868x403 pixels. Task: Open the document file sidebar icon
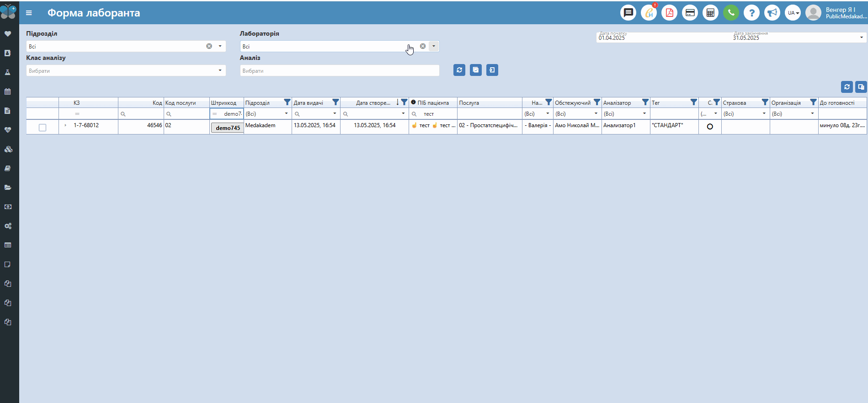pos(8,111)
